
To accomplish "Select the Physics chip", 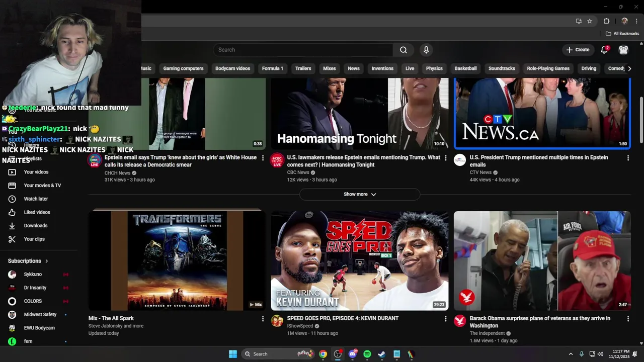I will [434, 68].
